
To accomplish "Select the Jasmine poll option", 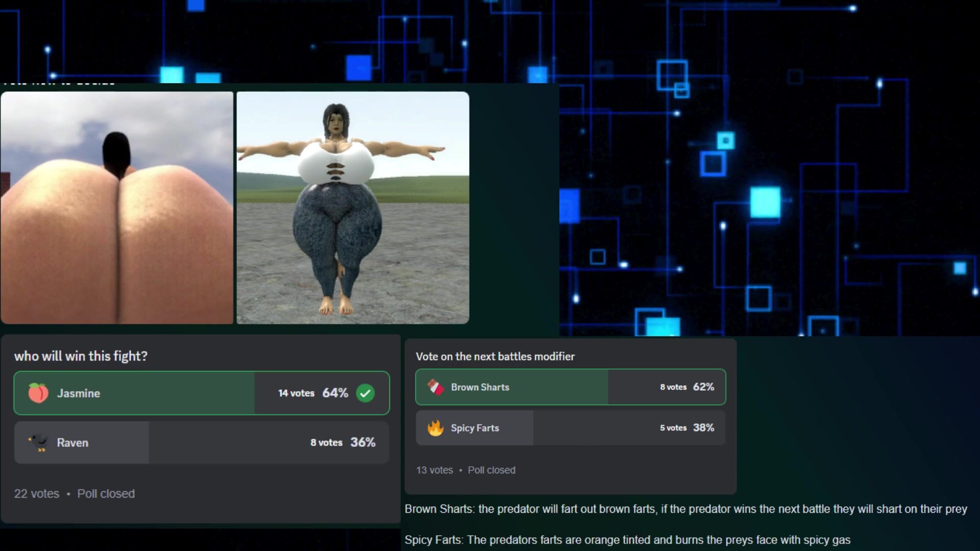I will (x=153, y=393).
